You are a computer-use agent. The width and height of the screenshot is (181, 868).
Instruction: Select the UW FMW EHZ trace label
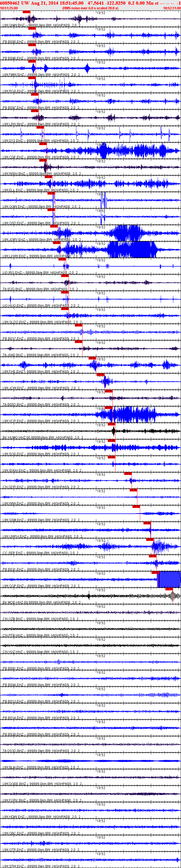point(41,75)
